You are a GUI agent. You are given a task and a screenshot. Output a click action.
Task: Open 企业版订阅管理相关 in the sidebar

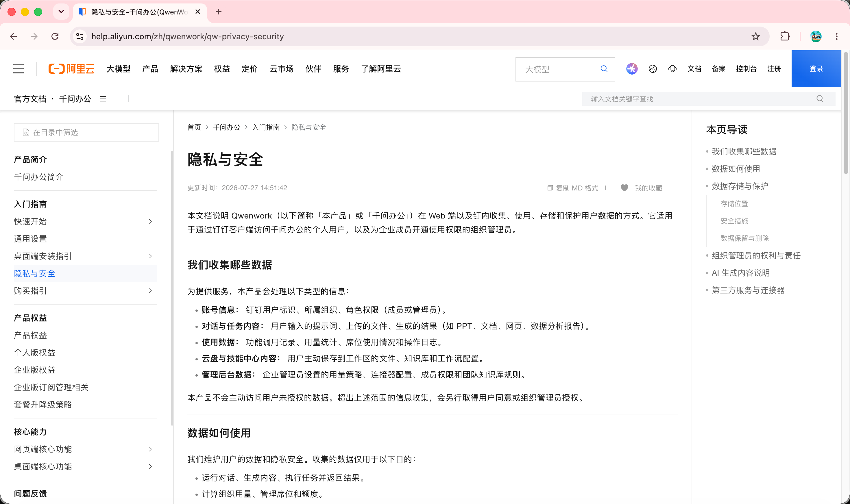51,387
